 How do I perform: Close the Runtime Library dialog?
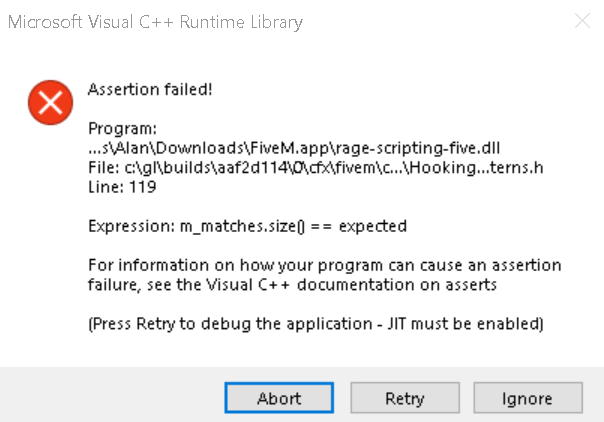pos(581,21)
